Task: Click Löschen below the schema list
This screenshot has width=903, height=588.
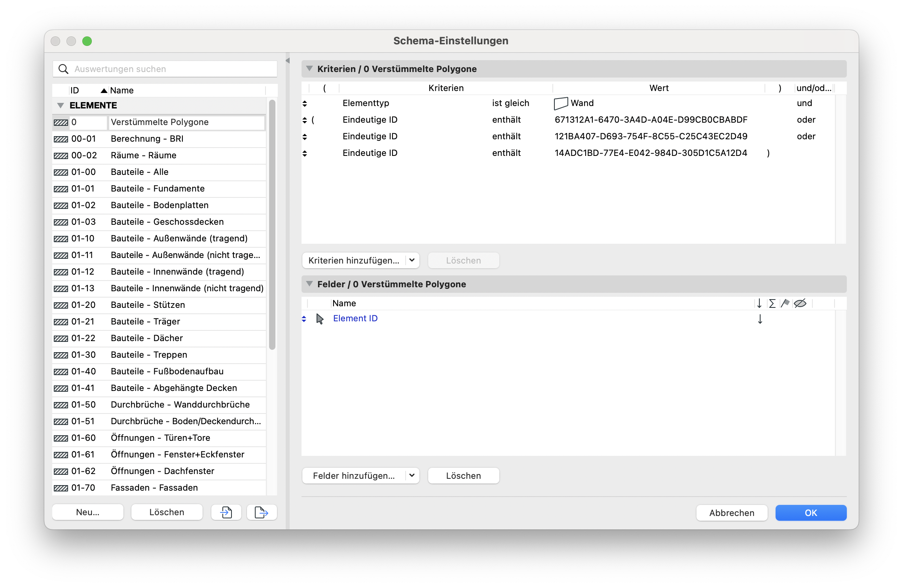Action: pyautogui.click(x=167, y=512)
